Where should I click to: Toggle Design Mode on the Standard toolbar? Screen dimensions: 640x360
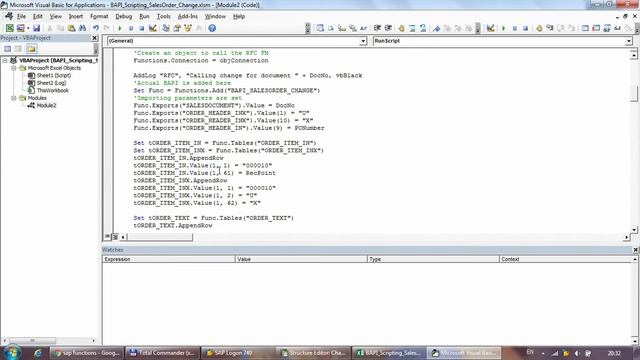pyautogui.click(x=152, y=28)
